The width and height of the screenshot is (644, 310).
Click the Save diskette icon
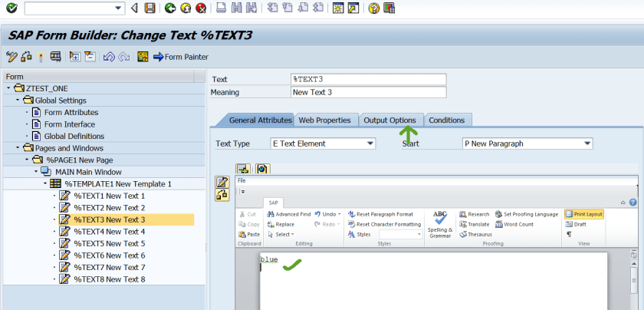150,8
